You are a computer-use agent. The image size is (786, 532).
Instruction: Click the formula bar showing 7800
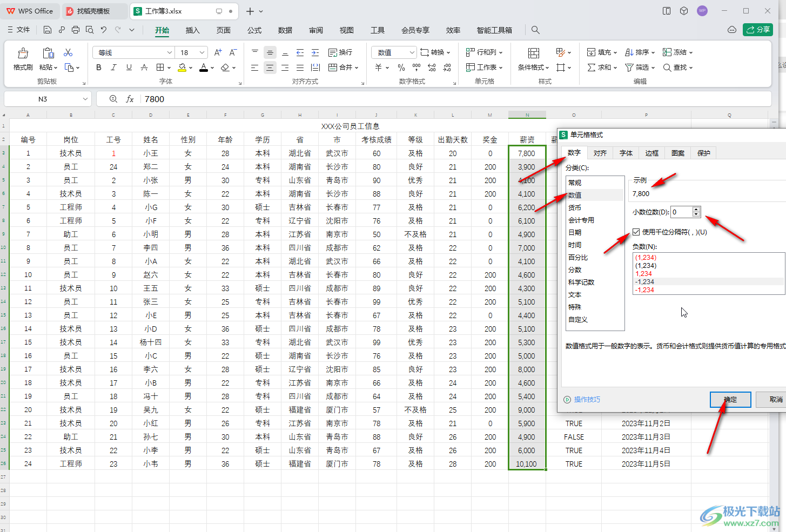click(455, 99)
